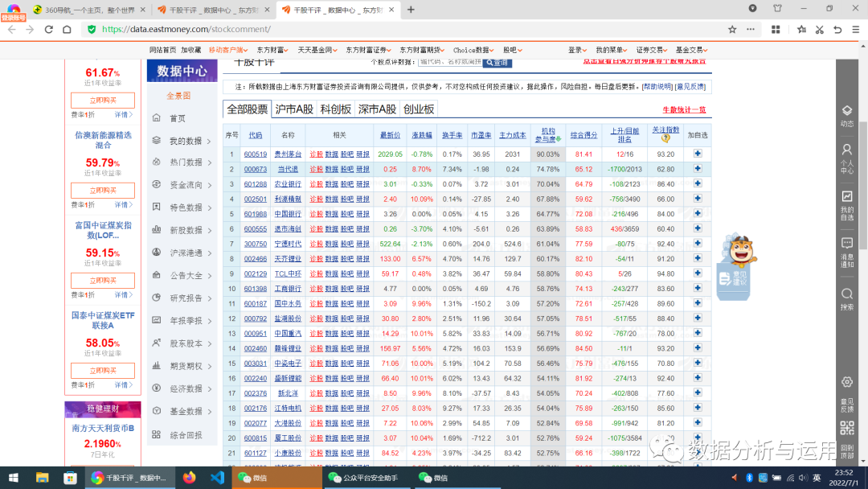Click 综合回报 sidebar icon
The width and height of the screenshot is (868, 489).
click(x=157, y=435)
